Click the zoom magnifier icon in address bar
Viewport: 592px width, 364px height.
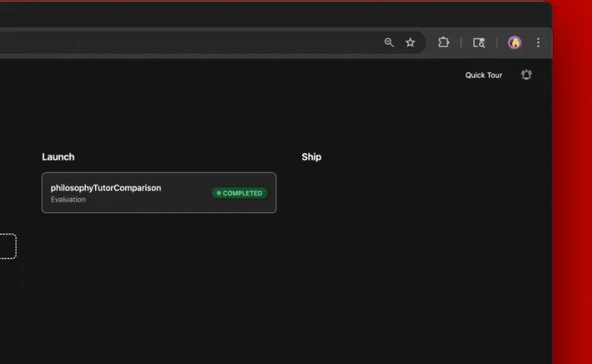click(x=389, y=42)
